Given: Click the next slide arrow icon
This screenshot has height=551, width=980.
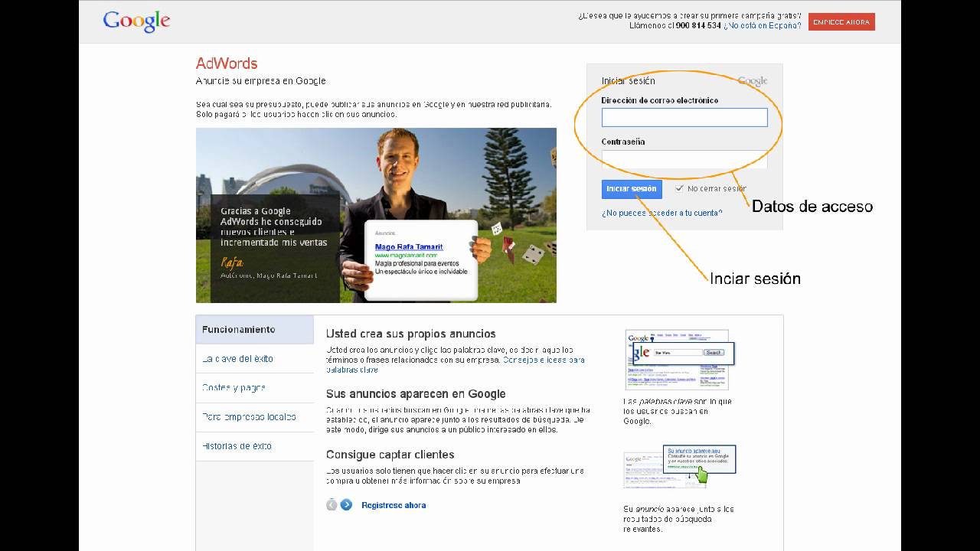Looking at the screenshot, I should pyautogui.click(x=346, y=504).
